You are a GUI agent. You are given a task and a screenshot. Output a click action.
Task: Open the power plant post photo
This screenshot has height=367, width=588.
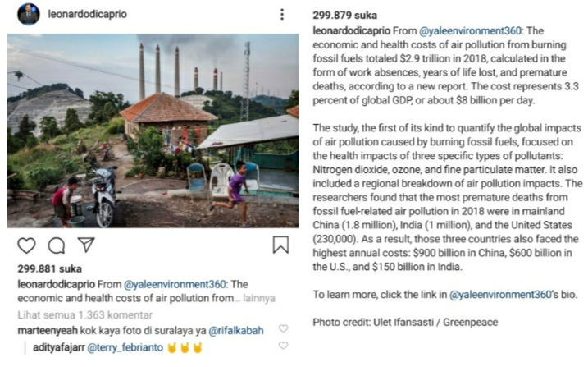(x=153, y=130)
